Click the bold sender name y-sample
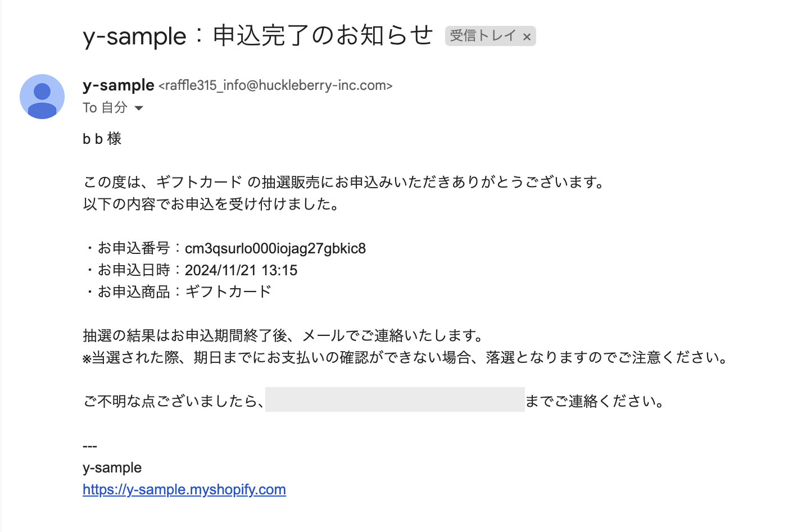Viewport: 802px width, 532px height. [118, 85]
